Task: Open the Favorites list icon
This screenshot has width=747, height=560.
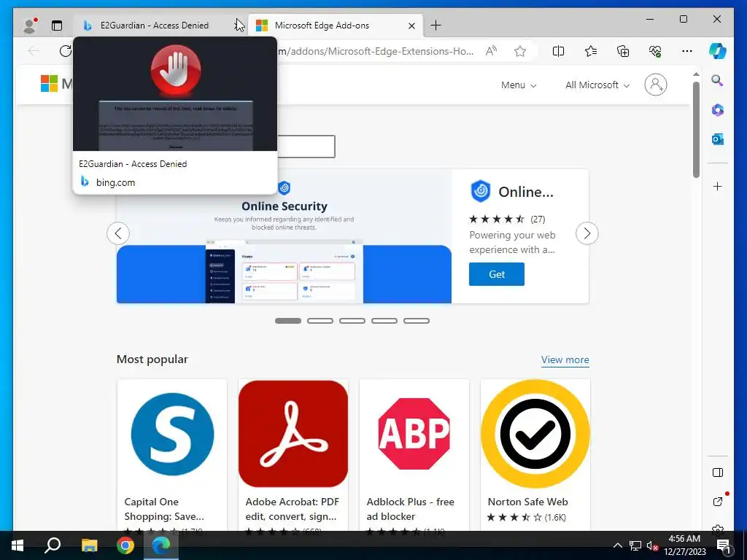Action: coord(591,51)
